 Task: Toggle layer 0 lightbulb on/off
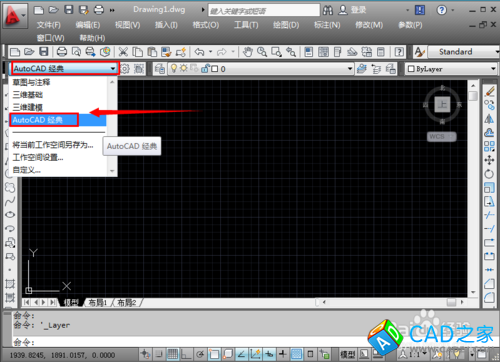point(174,68)
